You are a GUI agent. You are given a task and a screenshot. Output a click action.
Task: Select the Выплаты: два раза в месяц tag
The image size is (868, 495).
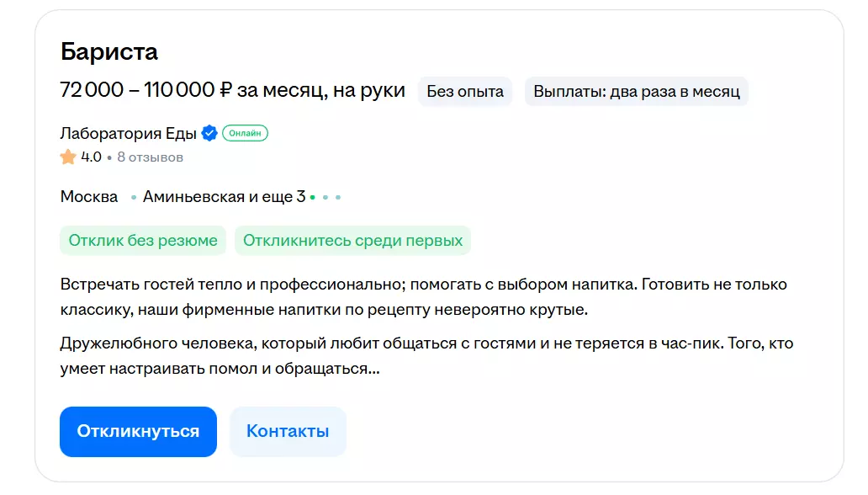(636, 91)
